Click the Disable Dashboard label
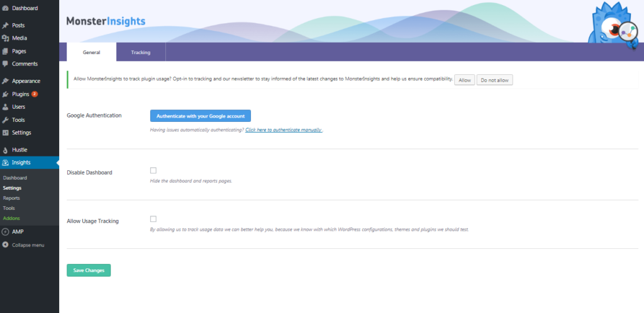This screenshot has width=644, height=313. 89,173
